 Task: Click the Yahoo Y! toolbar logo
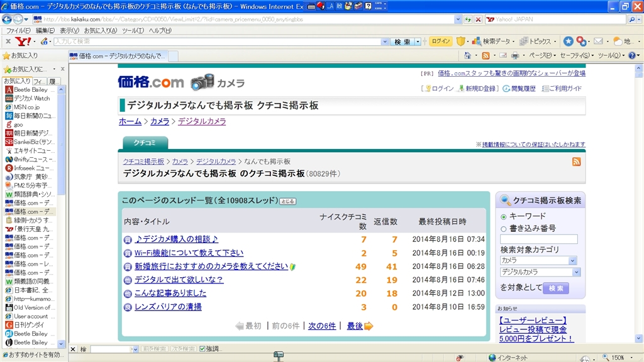coord(23,41)
